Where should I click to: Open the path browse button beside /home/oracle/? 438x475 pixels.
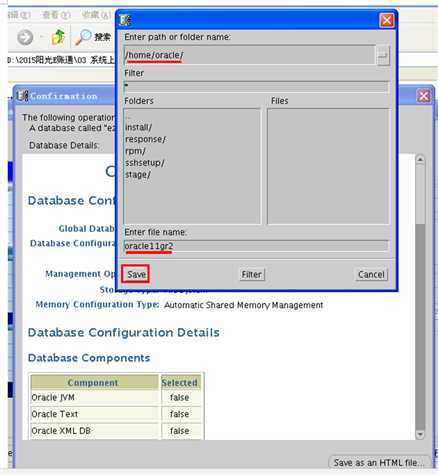[383, 55]
